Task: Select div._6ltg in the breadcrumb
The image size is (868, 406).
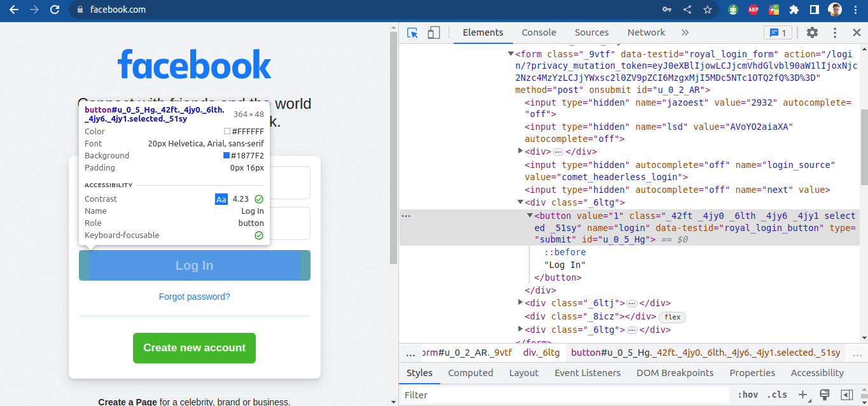Action: [x=542, y=353]
